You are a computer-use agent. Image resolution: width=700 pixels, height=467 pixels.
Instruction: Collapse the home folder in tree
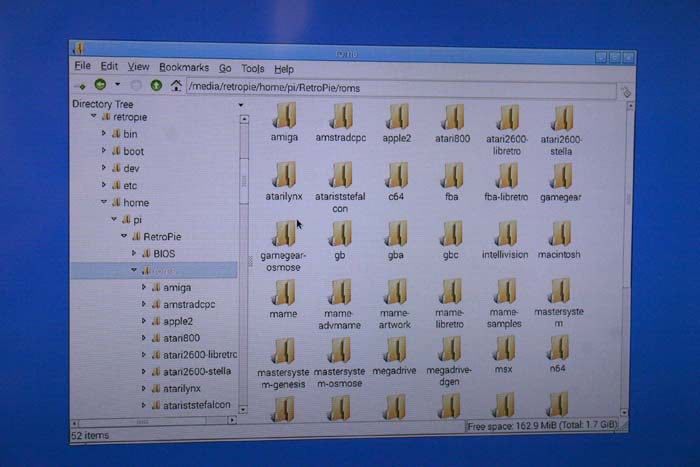103,202
